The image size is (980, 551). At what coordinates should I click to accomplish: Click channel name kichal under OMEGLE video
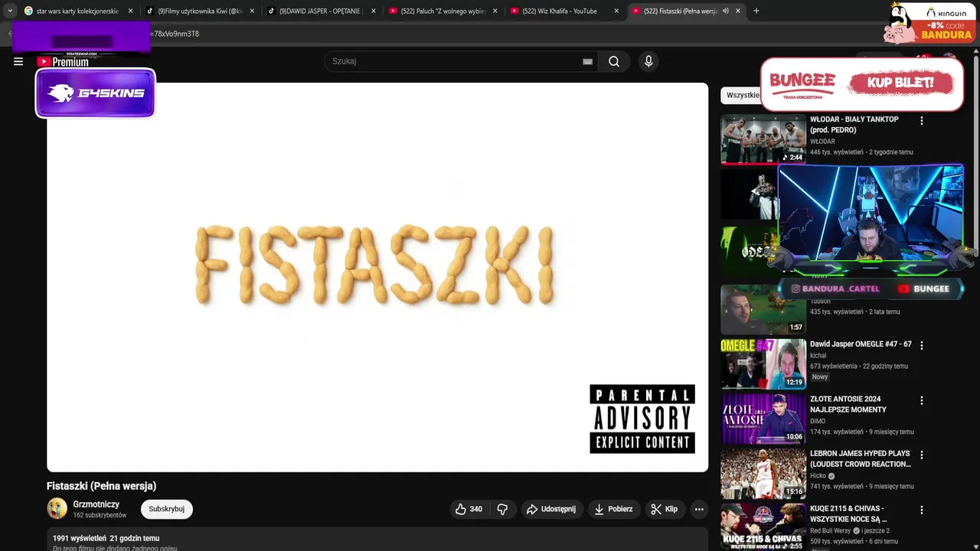pyautogui.click(x=818, y=356)
